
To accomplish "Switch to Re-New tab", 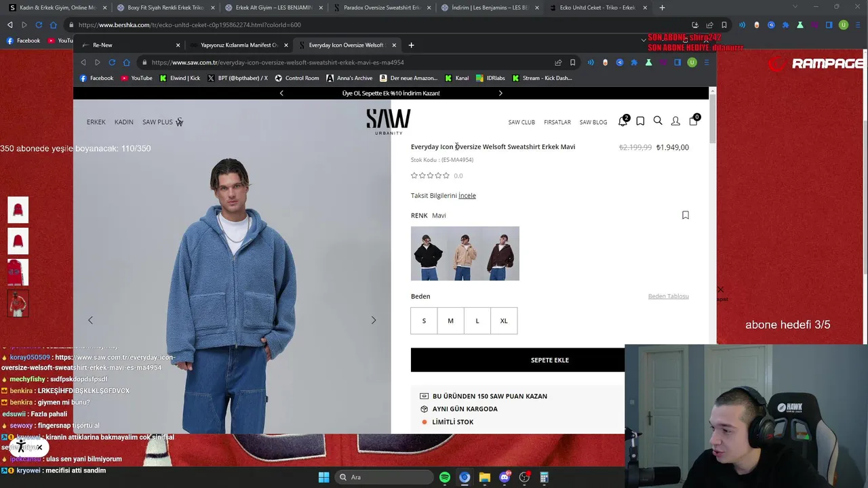I will [131, 45].
